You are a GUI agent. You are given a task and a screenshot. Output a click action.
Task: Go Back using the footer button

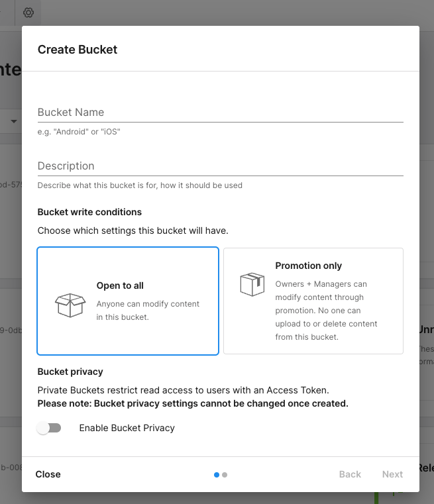[350, 474]
